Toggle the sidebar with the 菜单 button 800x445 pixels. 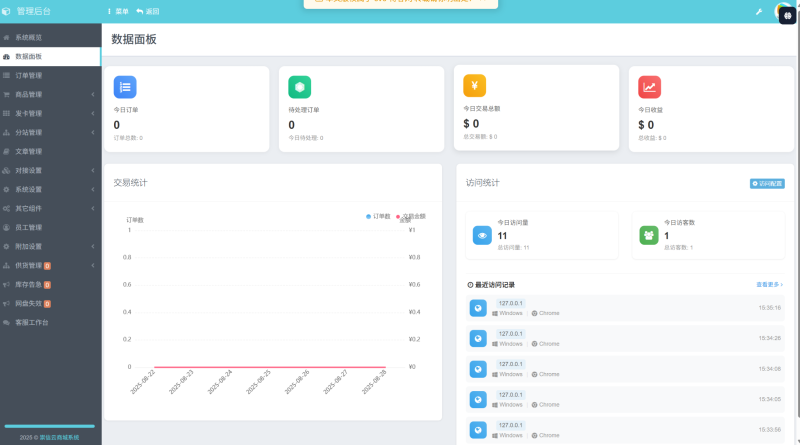pyautogui.click(x=117, y=12)
